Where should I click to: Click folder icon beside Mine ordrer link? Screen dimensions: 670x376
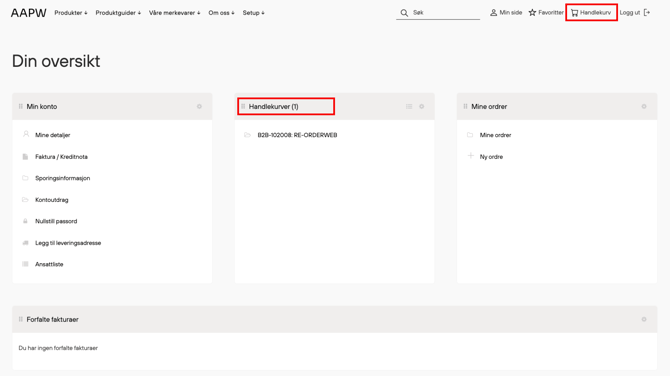point(470,135)
